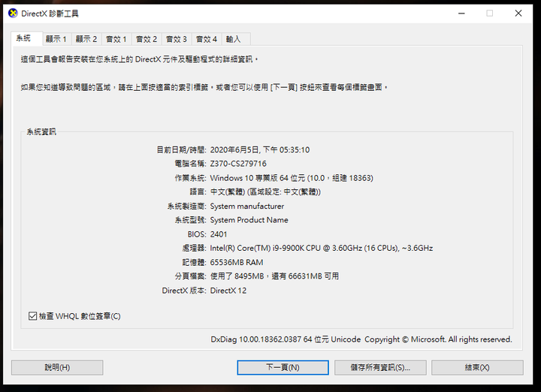Click the 作業系統: label
Viewport: 541px width, 392px height.
point(190,178)
